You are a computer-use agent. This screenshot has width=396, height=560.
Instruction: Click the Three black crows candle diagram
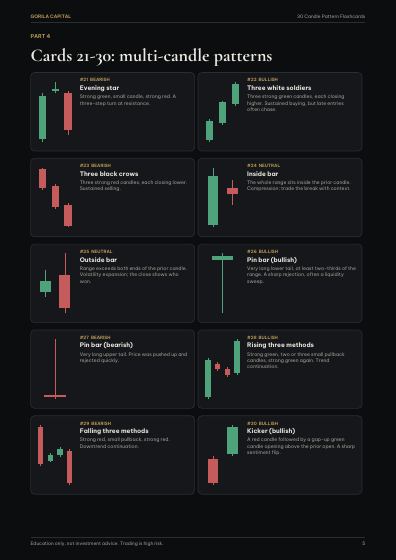55,198
